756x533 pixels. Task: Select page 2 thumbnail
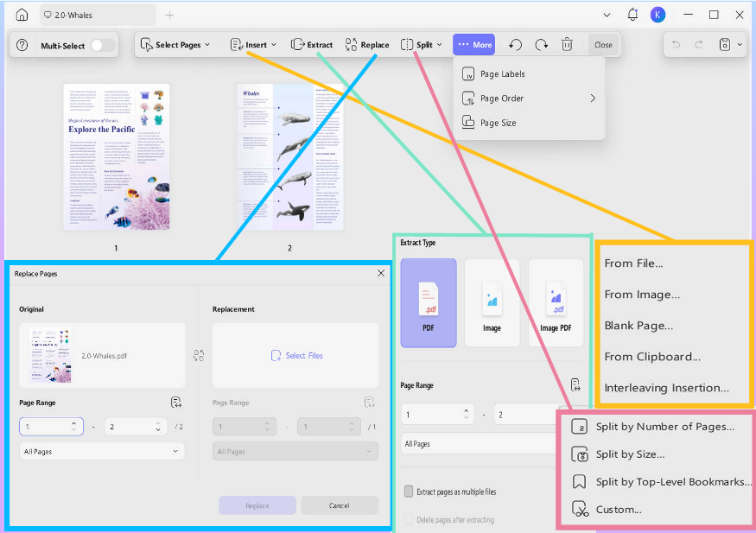pos(290,156)
